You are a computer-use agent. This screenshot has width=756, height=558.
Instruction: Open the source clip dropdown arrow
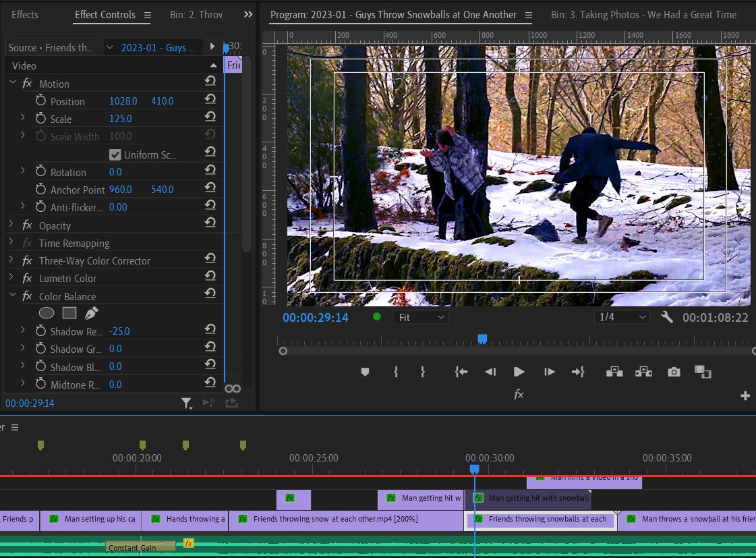(109, 47)
